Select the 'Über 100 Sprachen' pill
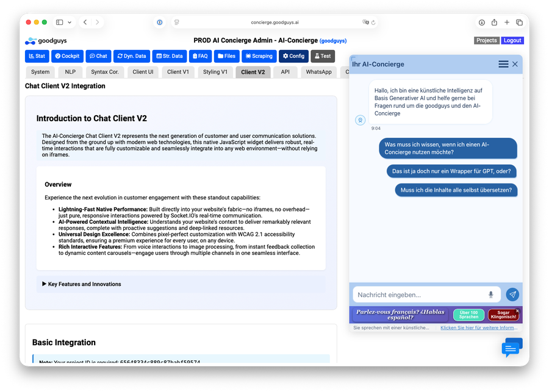Image resolution: width=549 pixels, height=392 pixels. [x=468, y=315]
